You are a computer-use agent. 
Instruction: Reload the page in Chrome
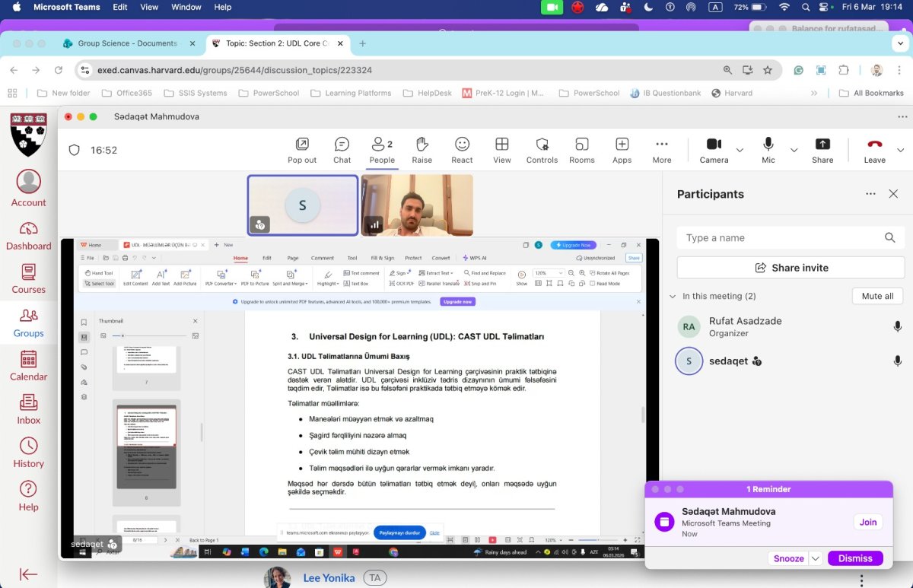pos(59,70)
